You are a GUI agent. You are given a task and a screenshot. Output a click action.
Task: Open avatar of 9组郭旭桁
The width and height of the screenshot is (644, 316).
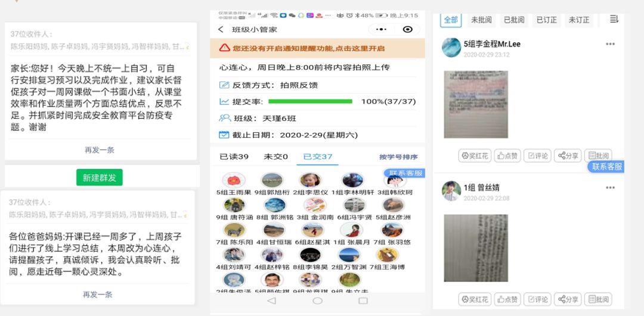pos(272,180)
